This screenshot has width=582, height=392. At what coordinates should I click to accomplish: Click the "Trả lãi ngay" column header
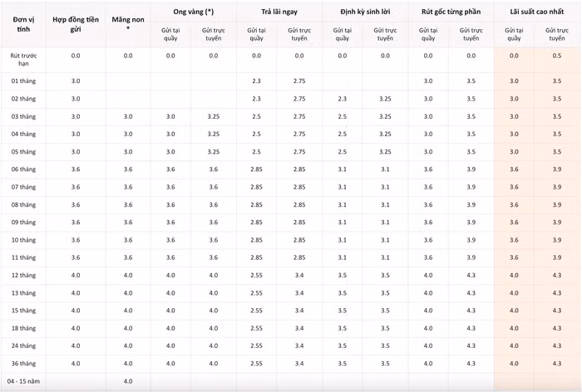pyautogui.click(x=279, y=12)
